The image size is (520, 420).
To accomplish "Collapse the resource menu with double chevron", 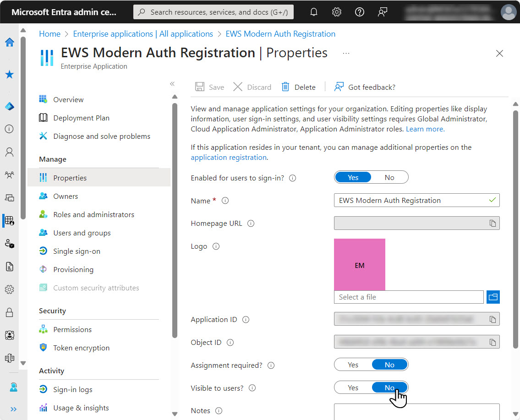I will point(172,83).
